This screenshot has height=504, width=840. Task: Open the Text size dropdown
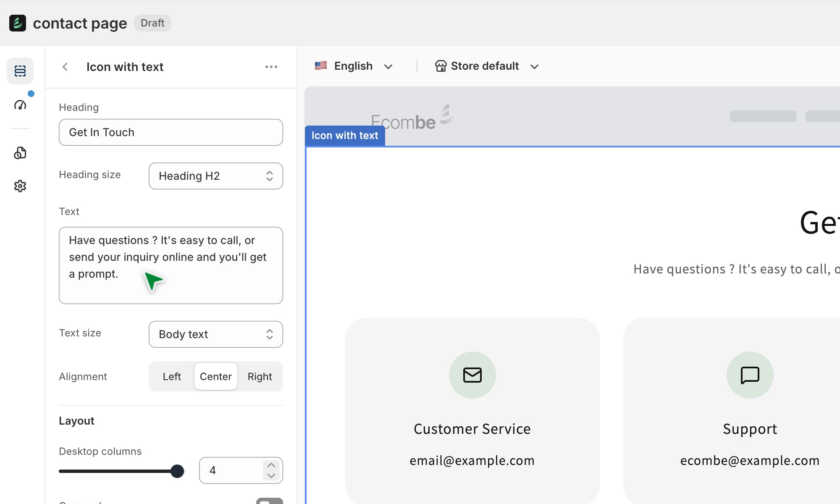[215, 334]
